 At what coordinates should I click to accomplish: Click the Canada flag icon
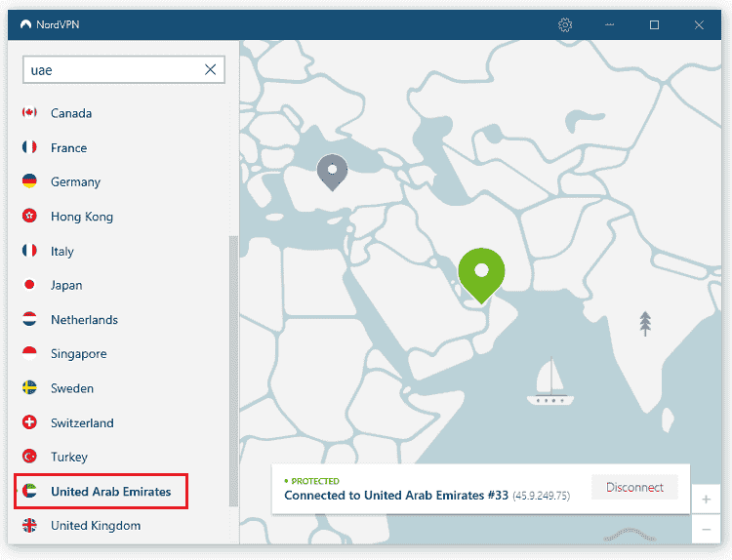(x=29, y=112)
